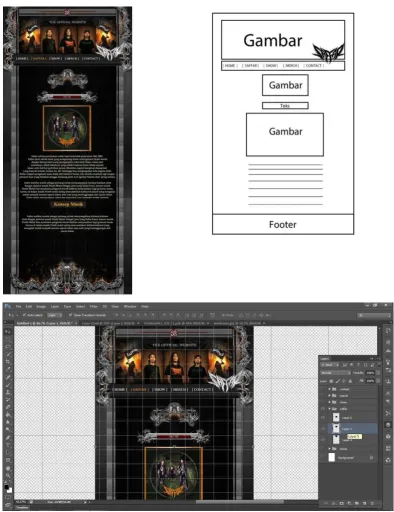Click the type layer filter T icon
Screen dimensions: 394x512
click(x=358, y=365)
